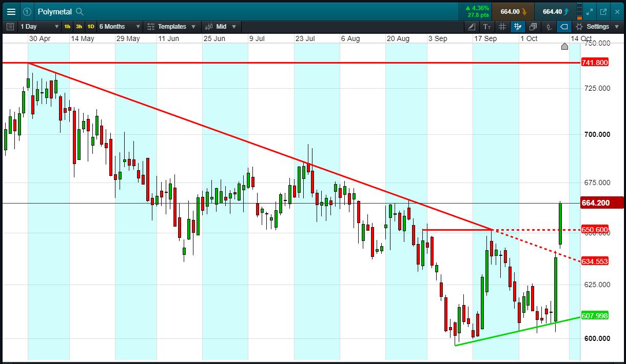Click sell price 664.00 button

click(x=513, y=11)
